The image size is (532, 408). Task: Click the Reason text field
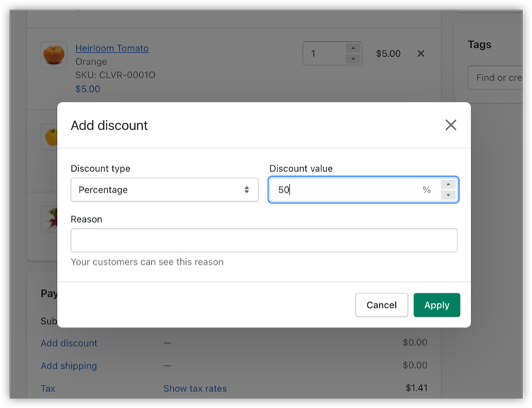(264, 240)
